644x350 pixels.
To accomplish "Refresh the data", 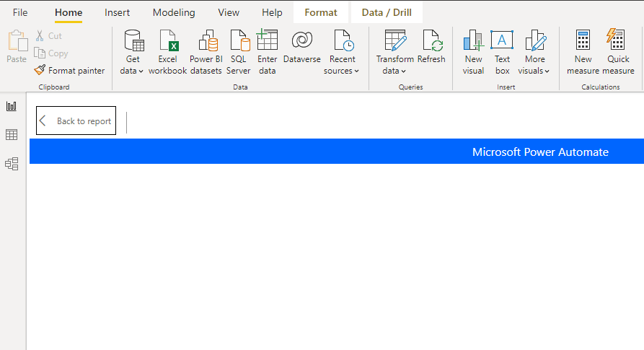I will (431, 46).
